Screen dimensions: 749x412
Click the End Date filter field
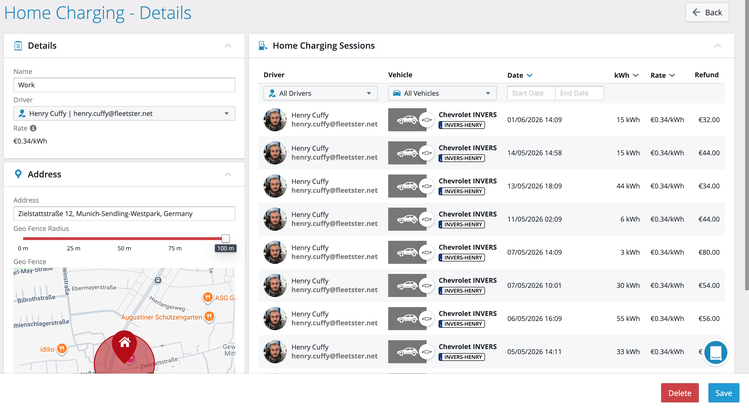[x=579, y=93]
